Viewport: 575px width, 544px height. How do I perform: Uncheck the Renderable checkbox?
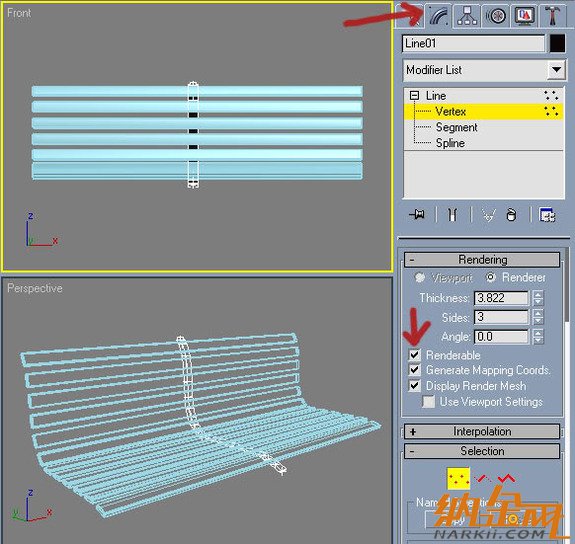tap(414, 355)
